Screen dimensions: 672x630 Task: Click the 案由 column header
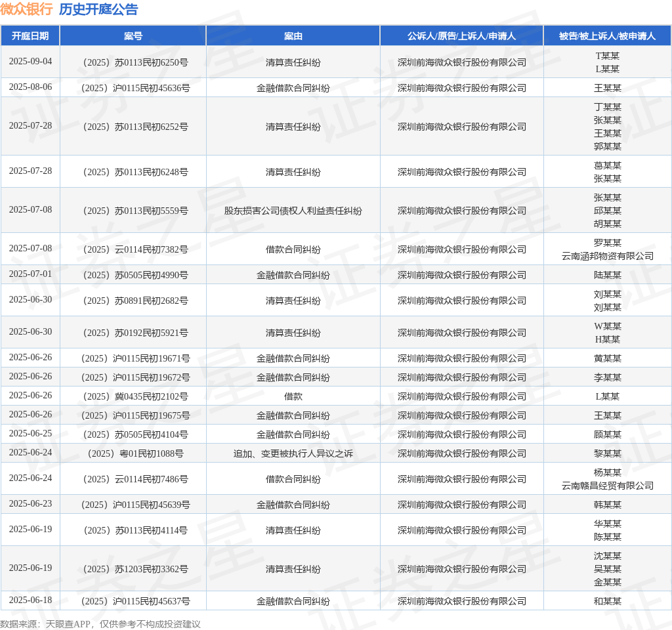(293, 36)
